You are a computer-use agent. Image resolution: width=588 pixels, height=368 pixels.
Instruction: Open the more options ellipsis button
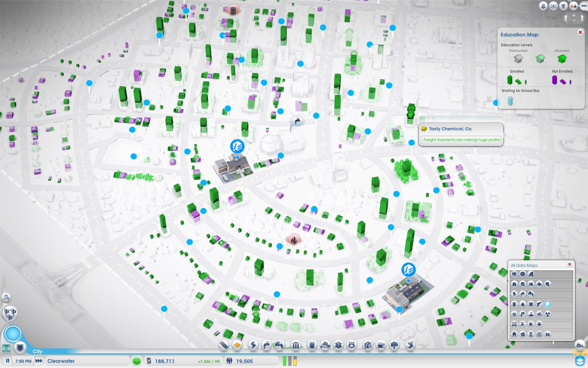[x=584, y=6]
